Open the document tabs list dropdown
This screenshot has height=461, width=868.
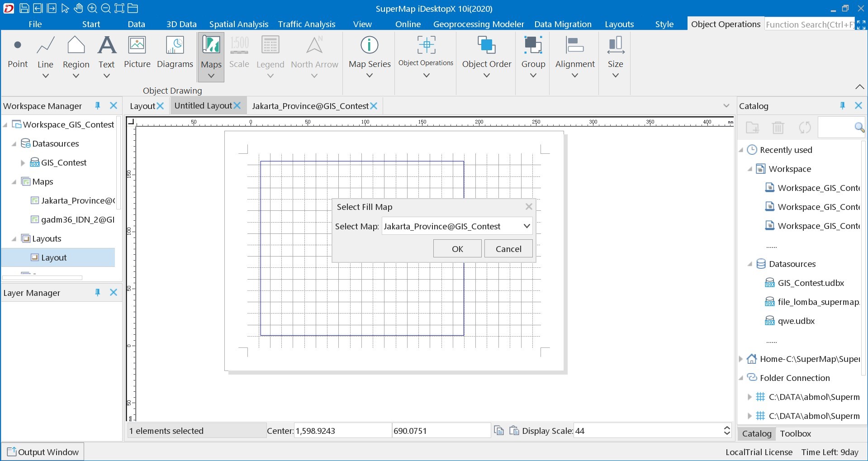[726, 106]
